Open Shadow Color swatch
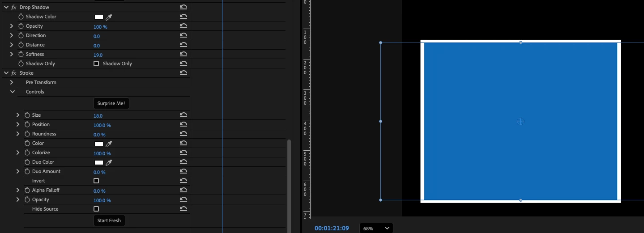644x233 pixels. [99, 17]
